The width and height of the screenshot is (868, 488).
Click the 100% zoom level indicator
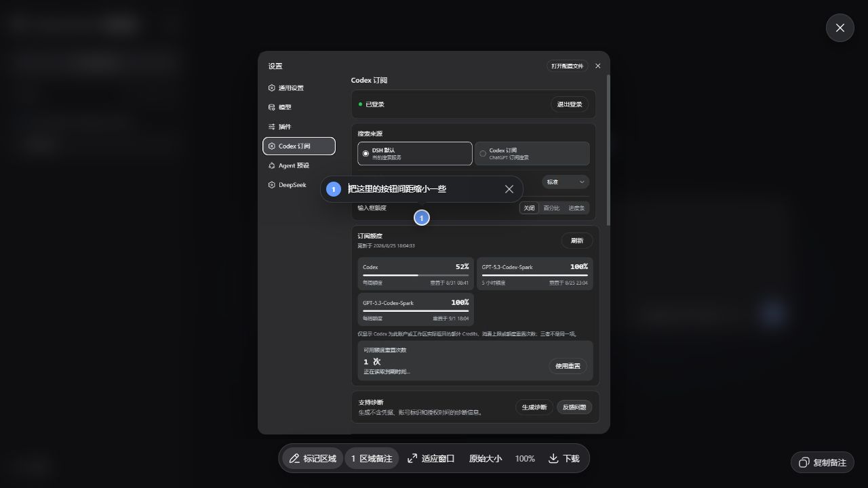(x=525, y=458)
